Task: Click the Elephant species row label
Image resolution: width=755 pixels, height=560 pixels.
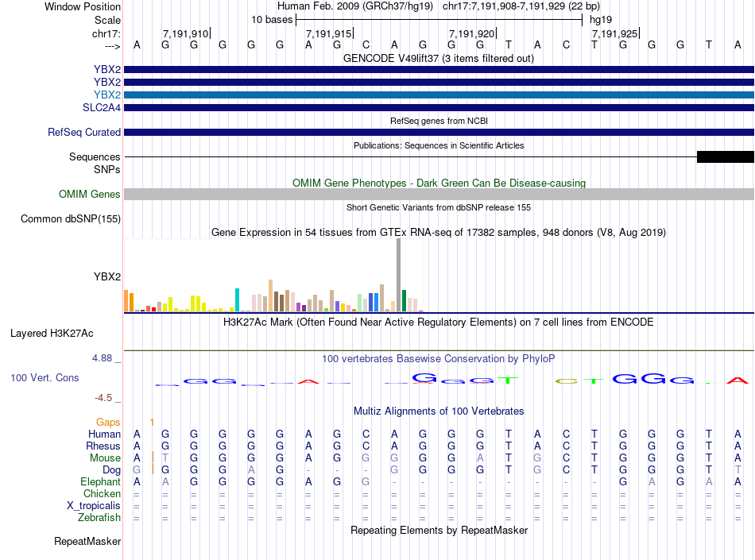Action: click(100, 481)
